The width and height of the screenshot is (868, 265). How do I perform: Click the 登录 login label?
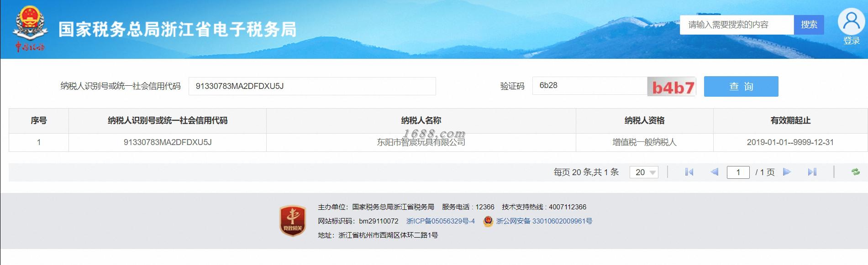[852, 41]
